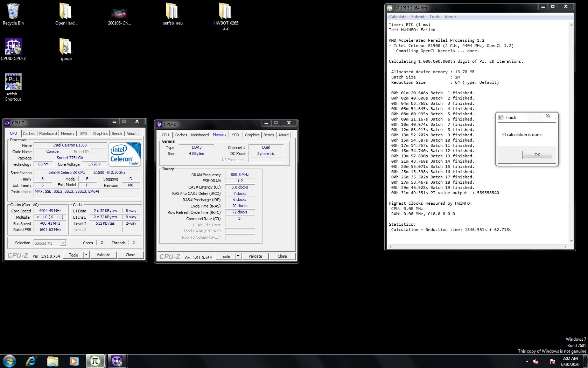
Task: Open the Submit menu in GPUPI
Action: tap(418, 17)
